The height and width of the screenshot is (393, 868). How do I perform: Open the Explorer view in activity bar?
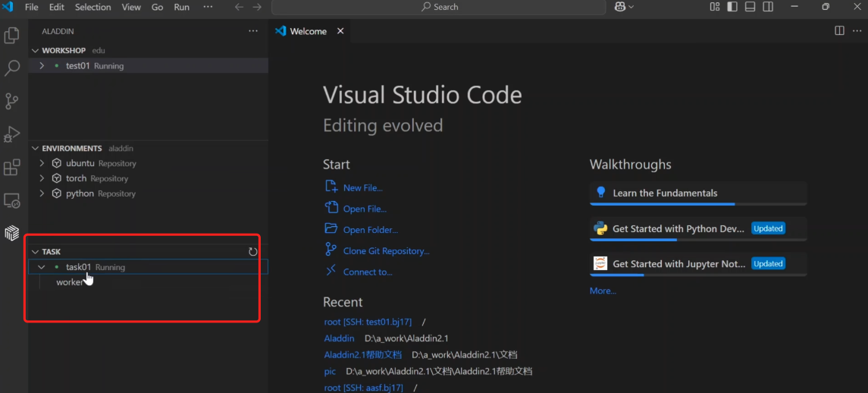click(x=11, y=36)
